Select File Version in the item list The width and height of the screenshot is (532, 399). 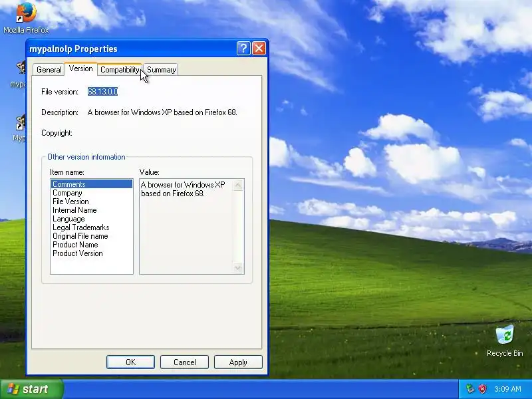click(92, 201)
